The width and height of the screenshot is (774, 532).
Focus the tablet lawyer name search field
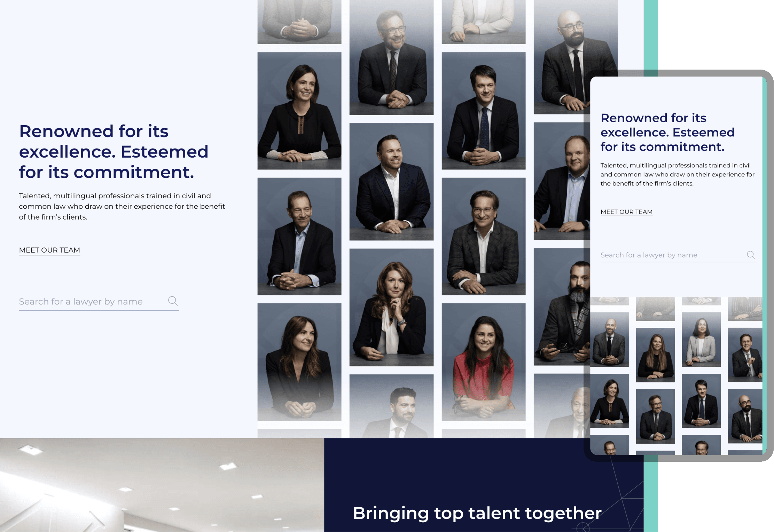pyautogui.click(x=678, y=255)
